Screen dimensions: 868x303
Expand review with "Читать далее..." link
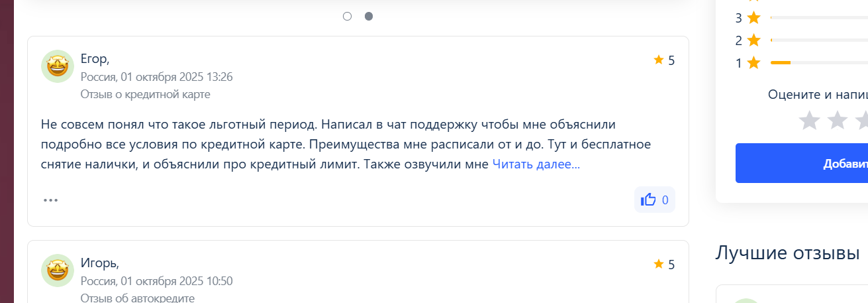click(536, 164)
